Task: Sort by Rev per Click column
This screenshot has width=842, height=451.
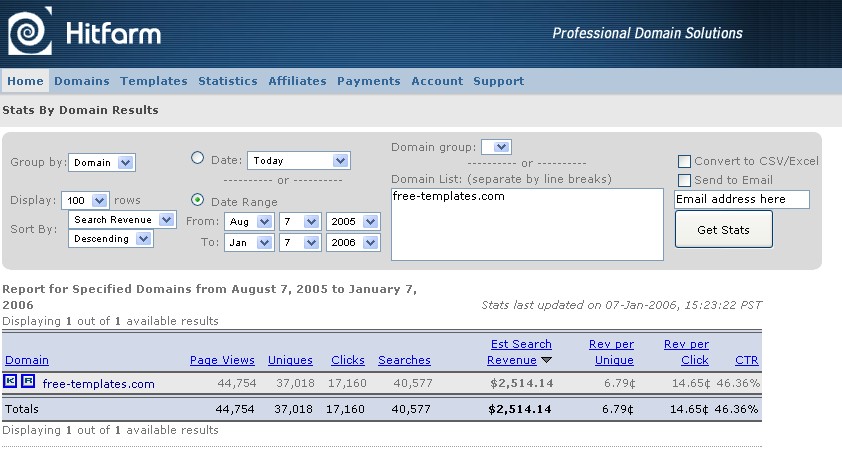Action: point(687,352)
